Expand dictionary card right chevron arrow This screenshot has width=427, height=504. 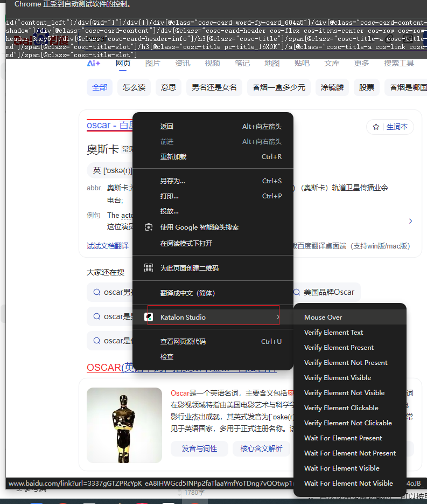pyautogui.click(x=411, y=221)
